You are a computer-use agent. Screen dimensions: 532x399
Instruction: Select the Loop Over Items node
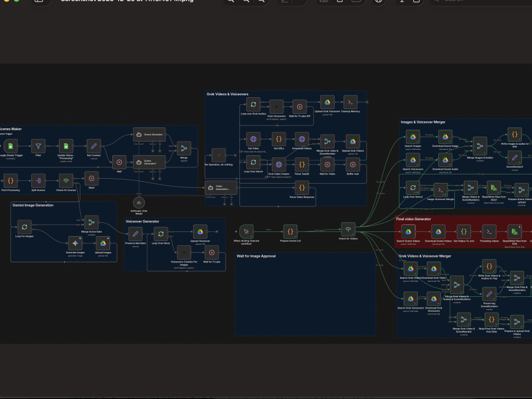(161, 234)
